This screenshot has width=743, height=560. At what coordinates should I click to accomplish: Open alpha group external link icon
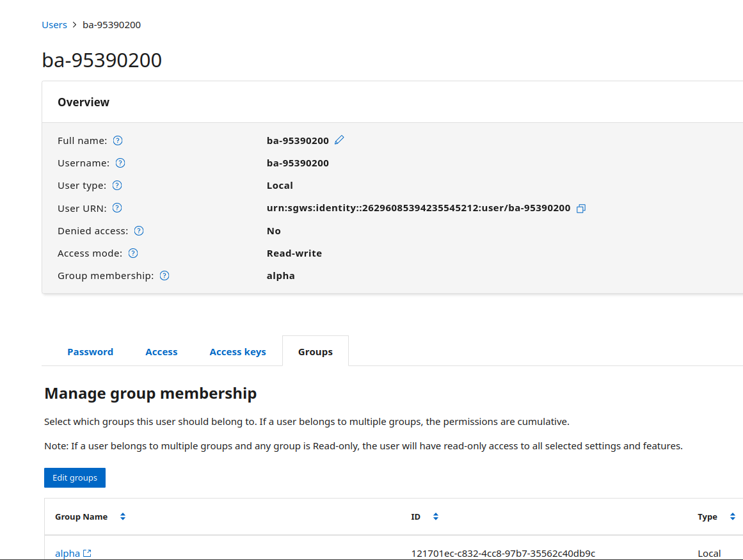coord(87,553)
